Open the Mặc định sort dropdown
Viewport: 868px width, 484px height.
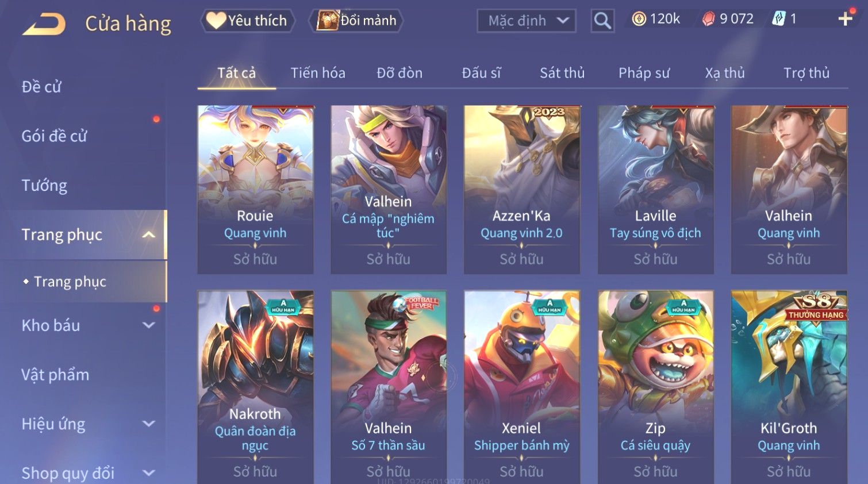527,21
